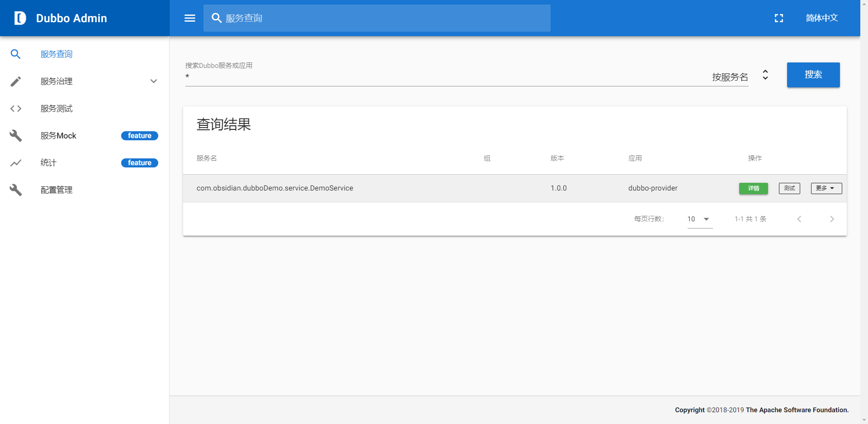The width and height of the screenshot is (868, 424).
Task: Toggle the hamburger navigation menu
Action: (x=190, y=18)
